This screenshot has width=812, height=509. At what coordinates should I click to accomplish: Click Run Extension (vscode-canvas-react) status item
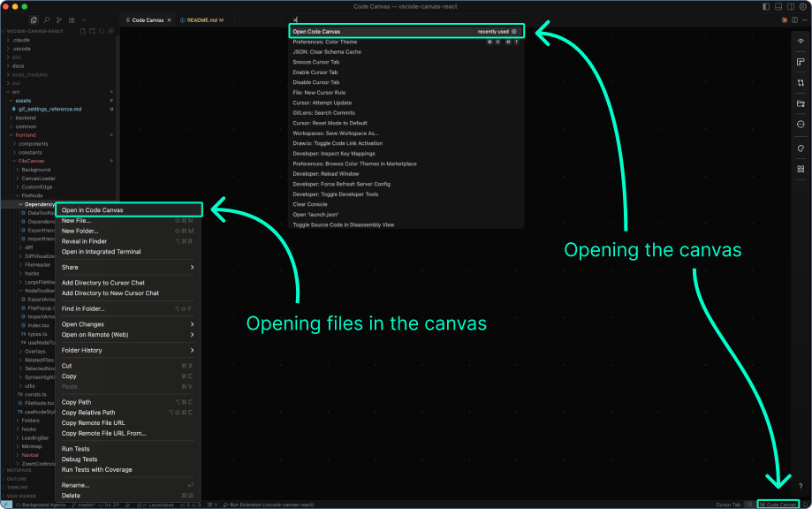pyautogui.click(x=269, y=505)
